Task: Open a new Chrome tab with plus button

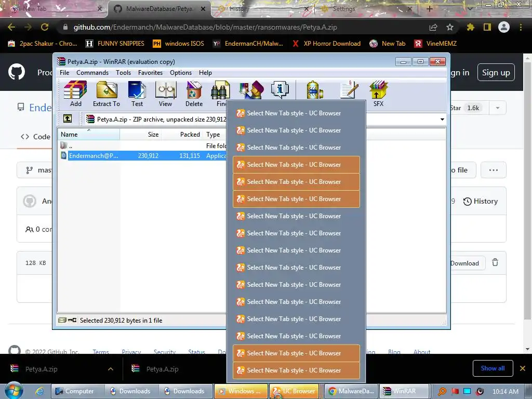Action: click(x=429, y=9)
